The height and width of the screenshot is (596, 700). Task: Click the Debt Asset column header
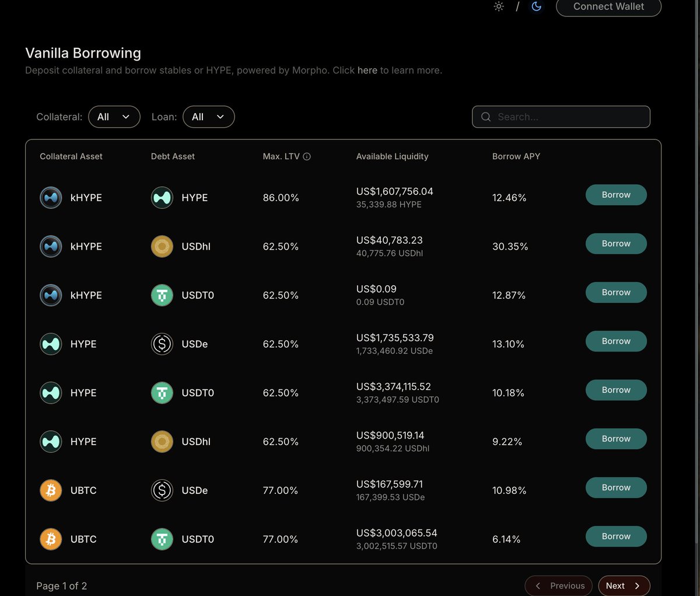[173, 156]
